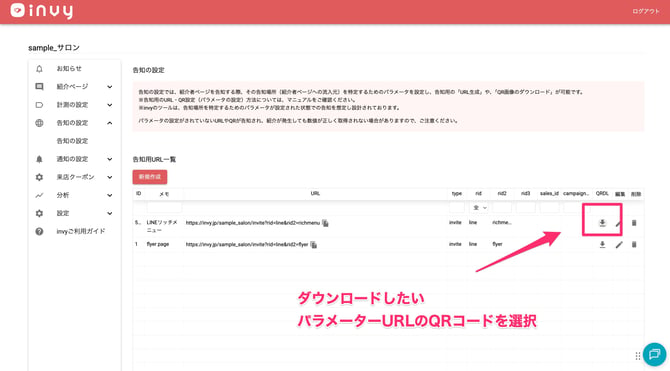
Task: Delete the flyer page row with trash icon
Action: pos(634,244)
